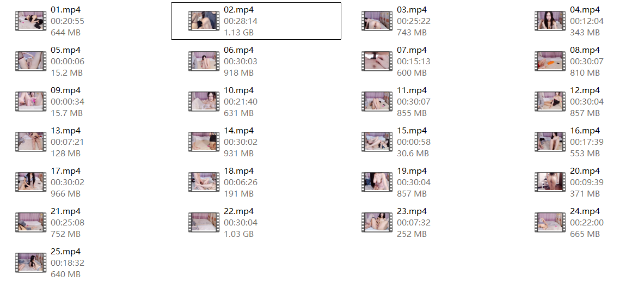
Task: Click the 17.mp4 file name label
Action: click(x=66, y=171)
